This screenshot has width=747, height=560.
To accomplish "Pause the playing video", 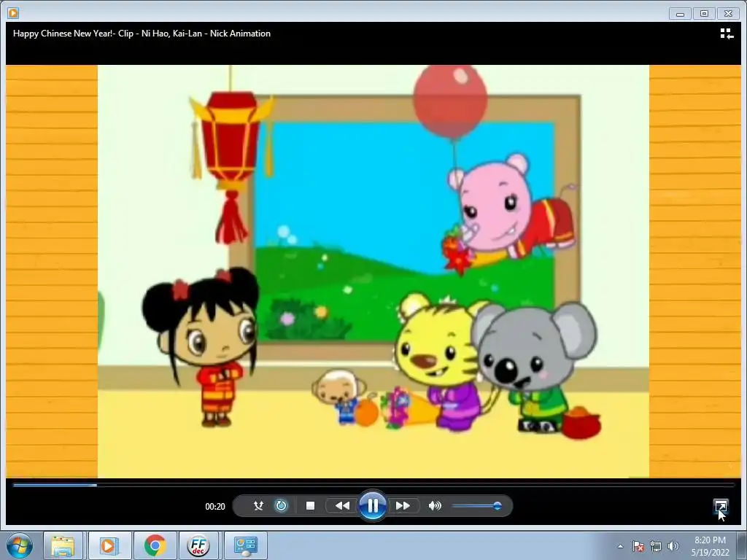I will pos(373,506).
